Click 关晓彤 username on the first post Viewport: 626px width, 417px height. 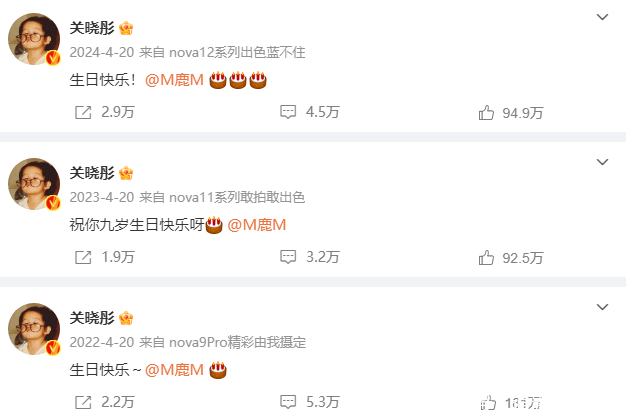[92, 28]
